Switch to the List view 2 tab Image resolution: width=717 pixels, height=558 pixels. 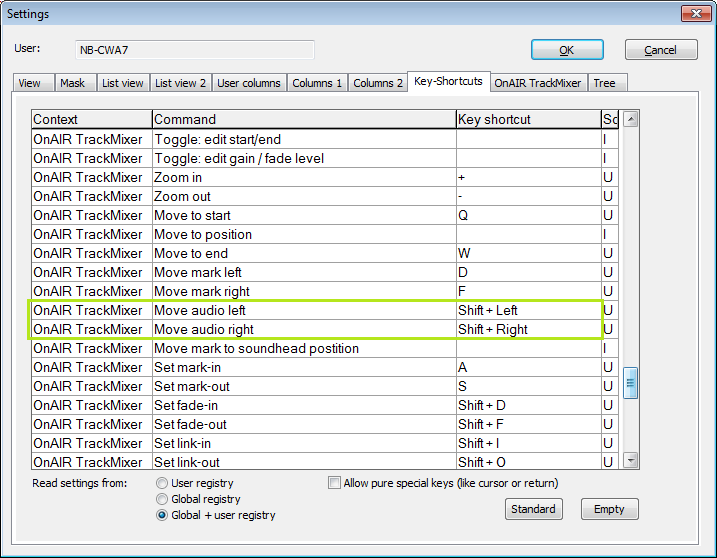[x=181, y=83]
